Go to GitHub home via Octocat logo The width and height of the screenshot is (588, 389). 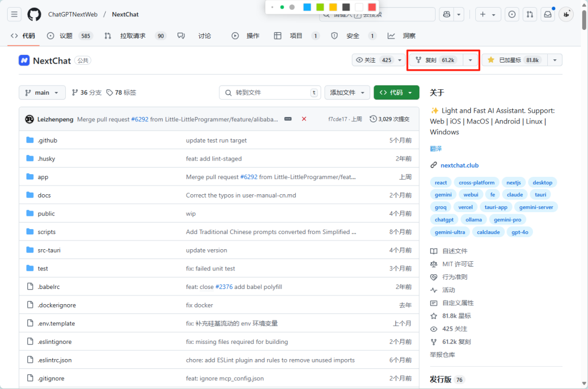pos(34,14)
